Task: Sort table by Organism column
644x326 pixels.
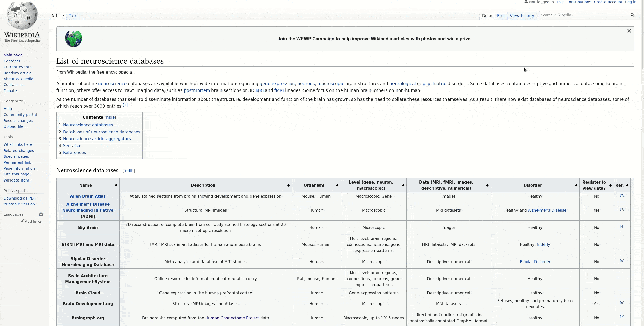Action: point(337,185)
